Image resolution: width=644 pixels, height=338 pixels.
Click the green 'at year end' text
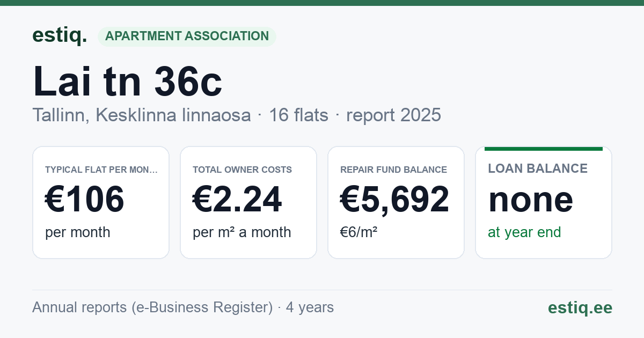(x=524, y=232)
